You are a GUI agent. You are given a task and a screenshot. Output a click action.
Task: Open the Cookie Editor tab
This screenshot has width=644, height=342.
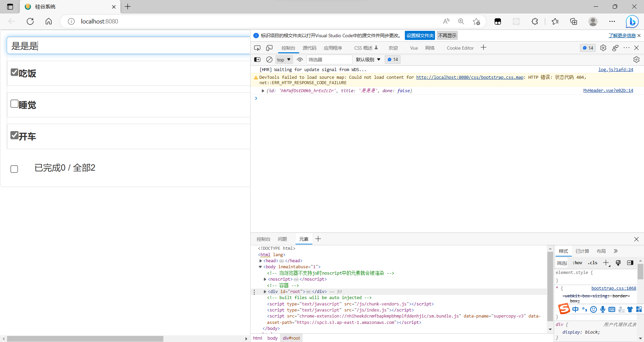[x=460, y=48]
